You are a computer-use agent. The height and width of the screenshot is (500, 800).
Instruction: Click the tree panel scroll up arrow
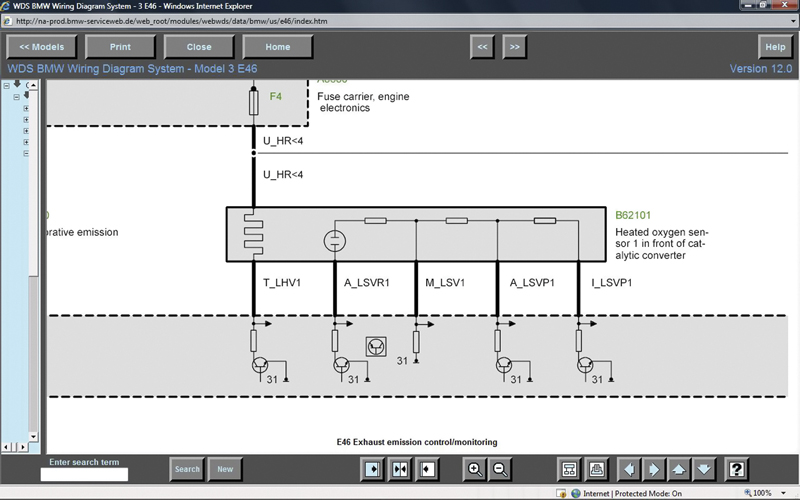point(33,85)
